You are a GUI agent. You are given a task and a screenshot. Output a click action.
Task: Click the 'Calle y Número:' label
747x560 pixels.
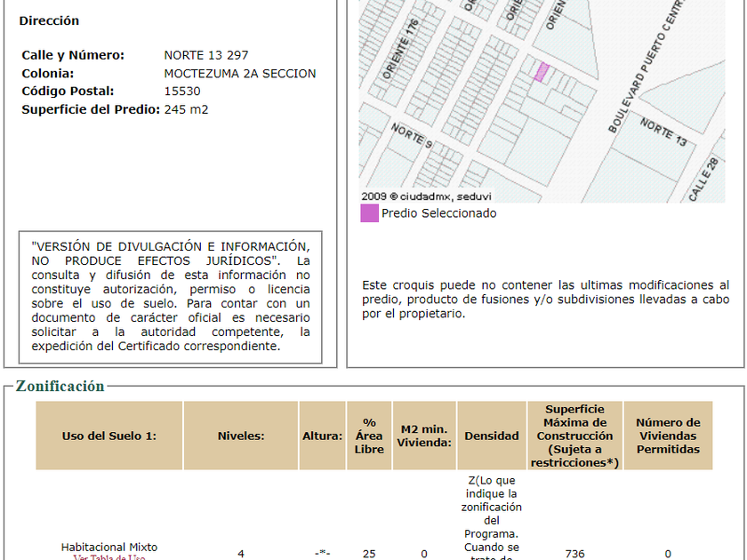click(x=73, y=55)
